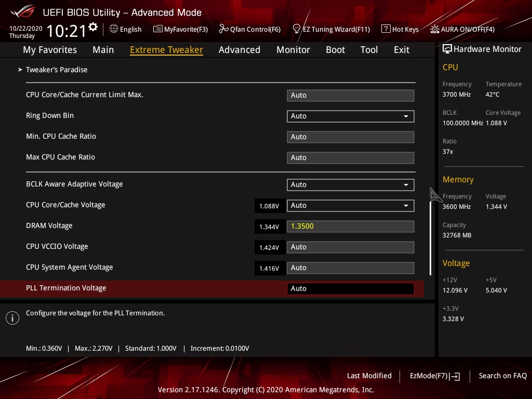Click the CPU Core/Cache Current Limit Max. field
Screen dimensions: 532x399
[351, 96]
